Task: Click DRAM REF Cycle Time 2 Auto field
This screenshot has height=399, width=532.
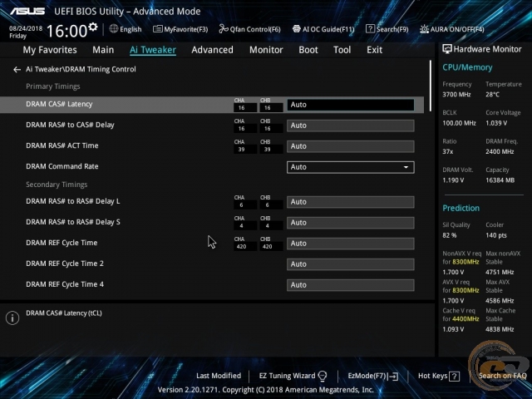Action: (351, 264)
